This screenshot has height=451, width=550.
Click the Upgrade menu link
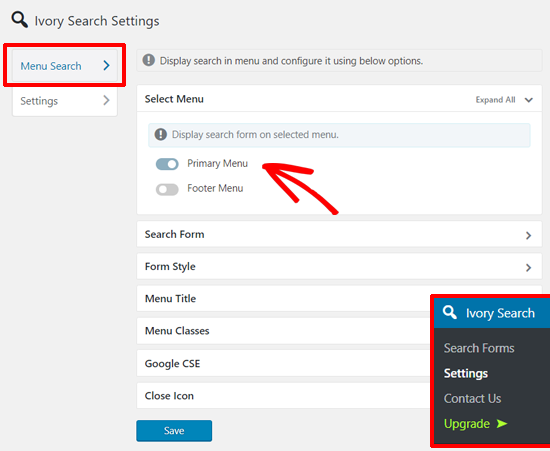[467, 424]
